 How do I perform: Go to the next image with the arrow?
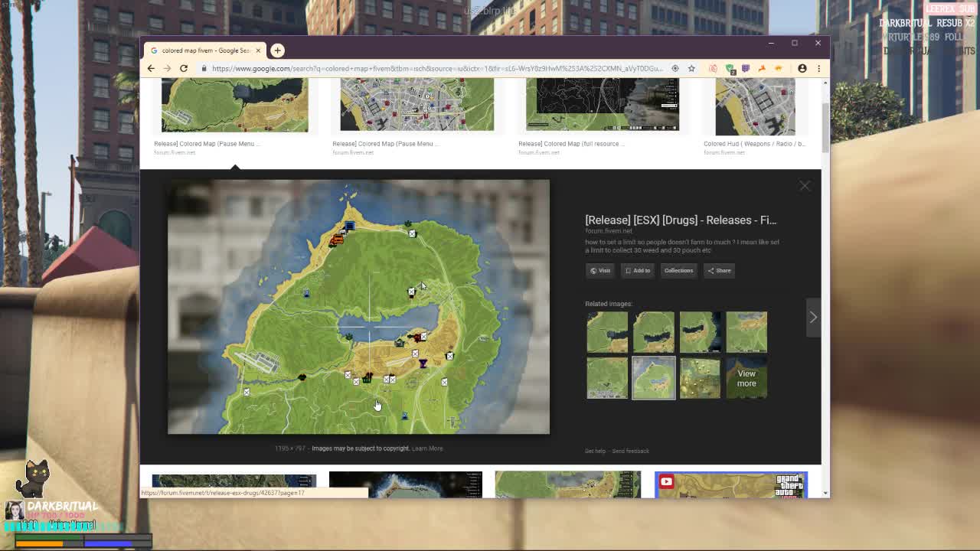(x=813, y=317)
